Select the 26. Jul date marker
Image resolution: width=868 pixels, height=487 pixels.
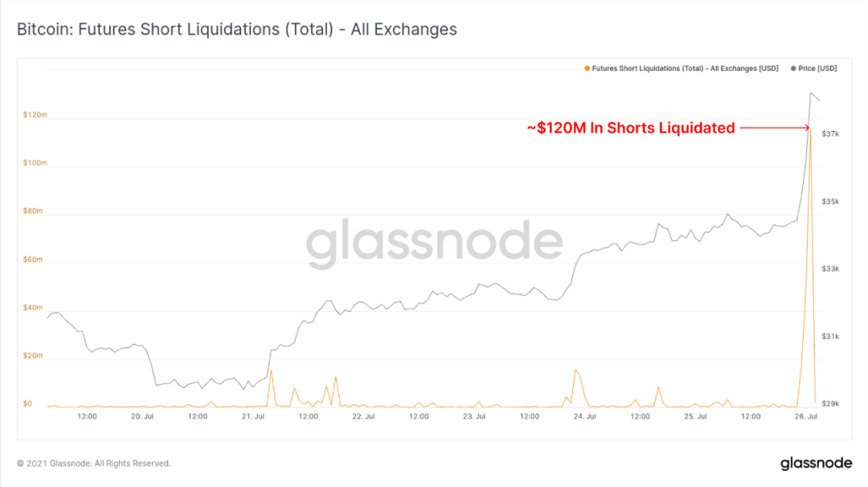coord(806,416)
